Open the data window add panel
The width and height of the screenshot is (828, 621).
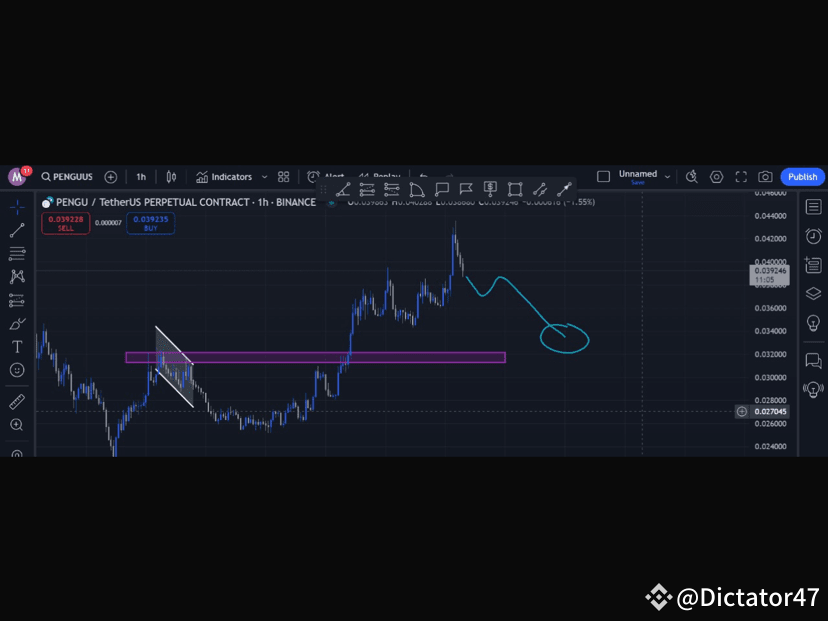coord(813,265)
